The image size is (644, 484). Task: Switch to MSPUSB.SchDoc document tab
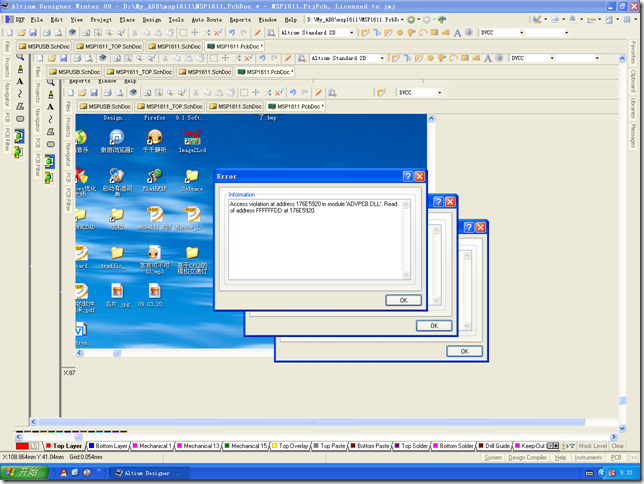44,46
